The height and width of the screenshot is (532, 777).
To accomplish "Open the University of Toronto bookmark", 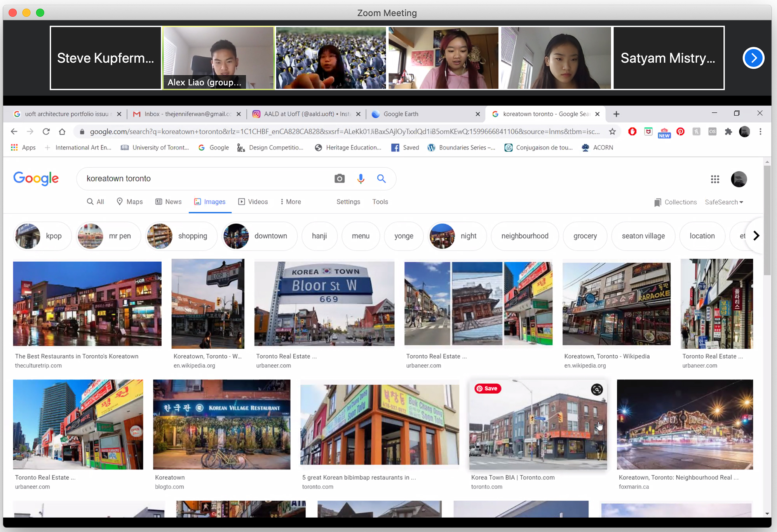I will click(155, 148).
